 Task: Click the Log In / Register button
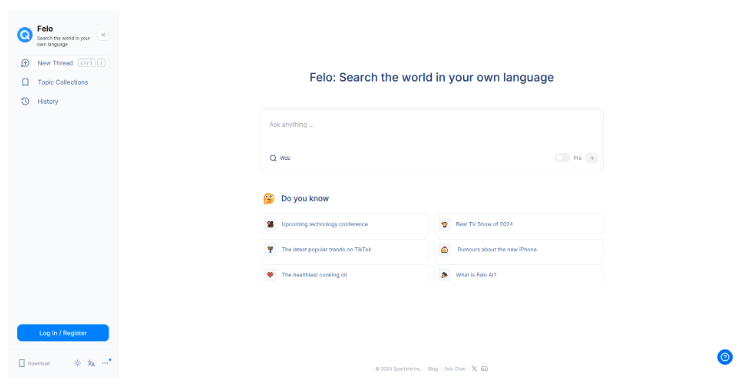click(x=63, y=333)
